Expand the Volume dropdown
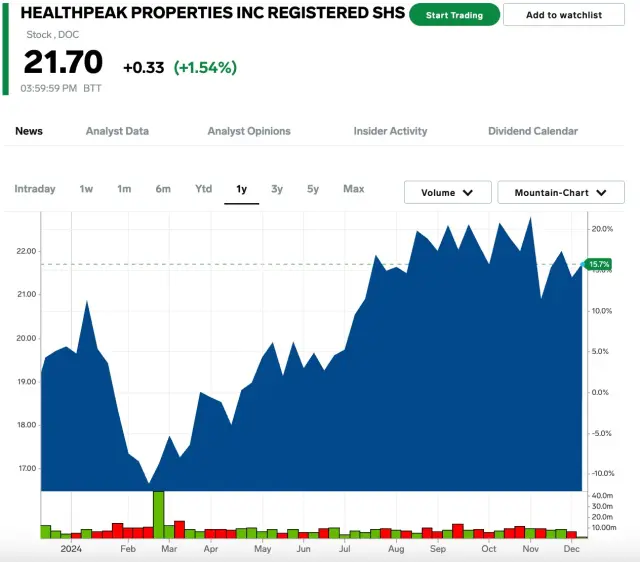This screenshot has height=562, width=640. 447,192
